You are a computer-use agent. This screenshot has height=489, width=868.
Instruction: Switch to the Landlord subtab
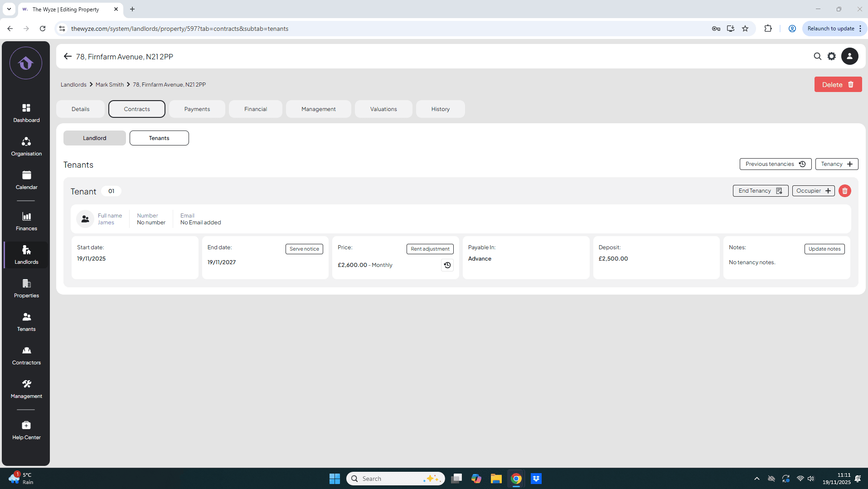pyautogui.click(x=94, y=138)
